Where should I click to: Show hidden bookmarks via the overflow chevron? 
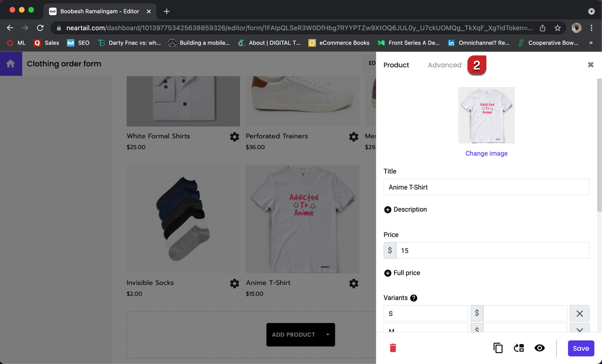coord(592,43)
